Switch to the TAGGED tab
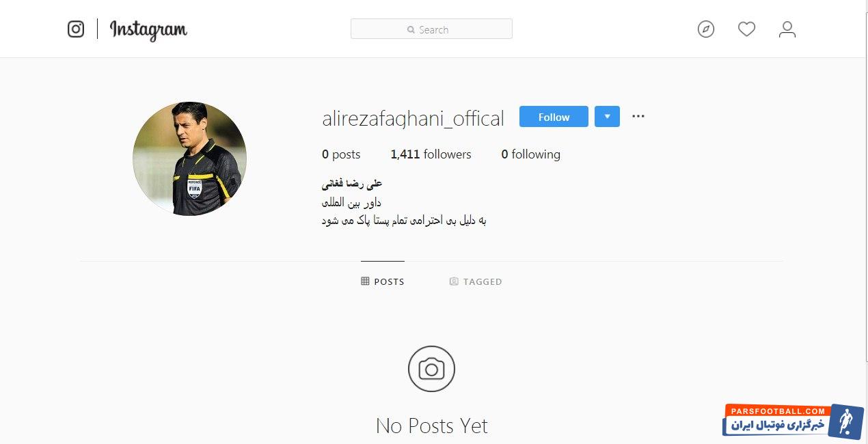The image size is (868, 444). coord(476,281)
